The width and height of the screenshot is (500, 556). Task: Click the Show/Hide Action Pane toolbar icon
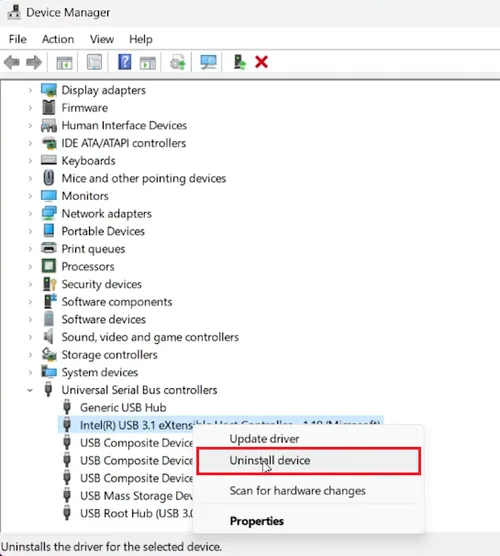[148, 63]
